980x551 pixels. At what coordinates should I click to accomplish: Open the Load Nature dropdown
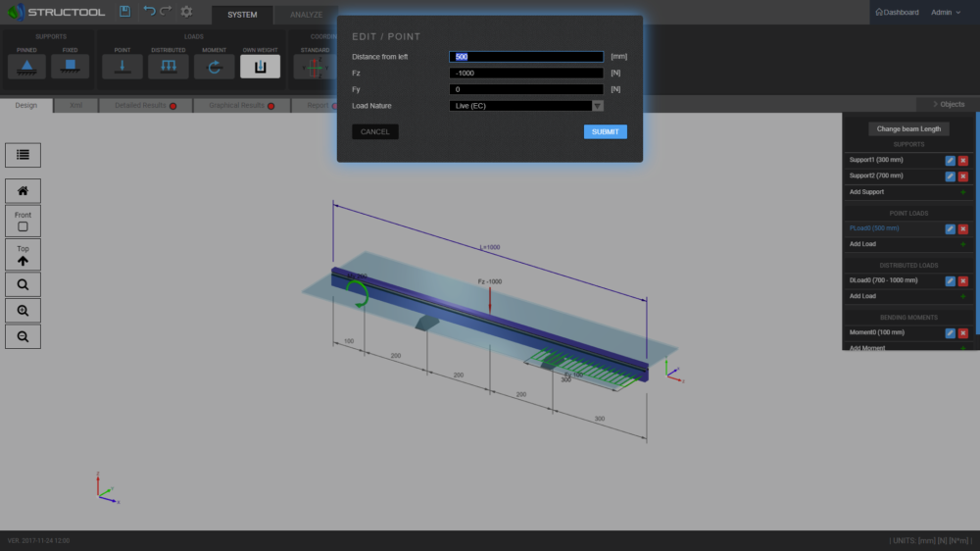[526, 106]
